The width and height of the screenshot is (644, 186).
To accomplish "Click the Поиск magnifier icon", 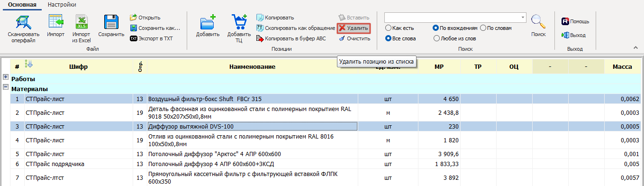I will tap(538, 22).
